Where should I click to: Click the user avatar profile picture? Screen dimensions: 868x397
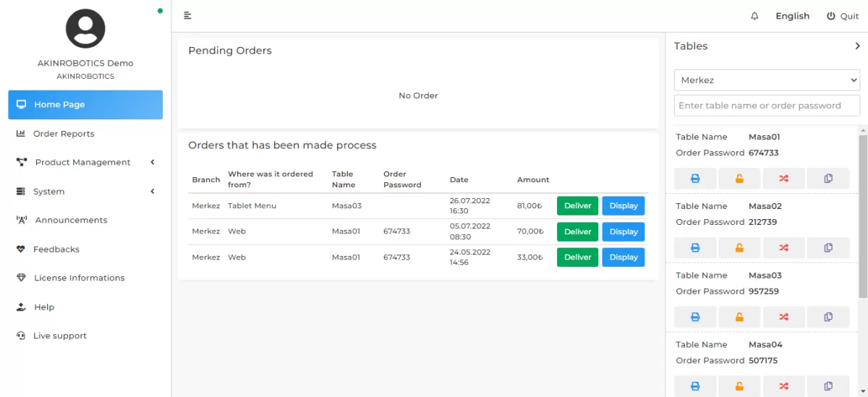pos(85,29)
